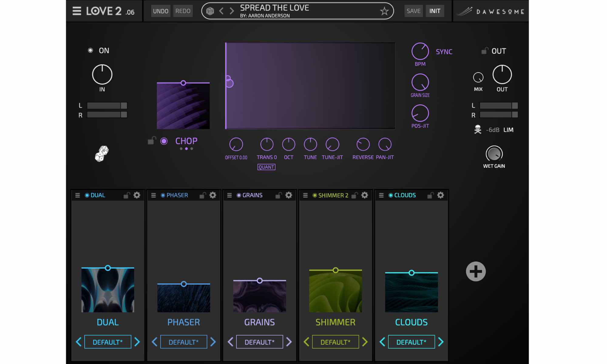Add a new effect module plus
This screenshot has height=364, width=607.
coord(476,271)
